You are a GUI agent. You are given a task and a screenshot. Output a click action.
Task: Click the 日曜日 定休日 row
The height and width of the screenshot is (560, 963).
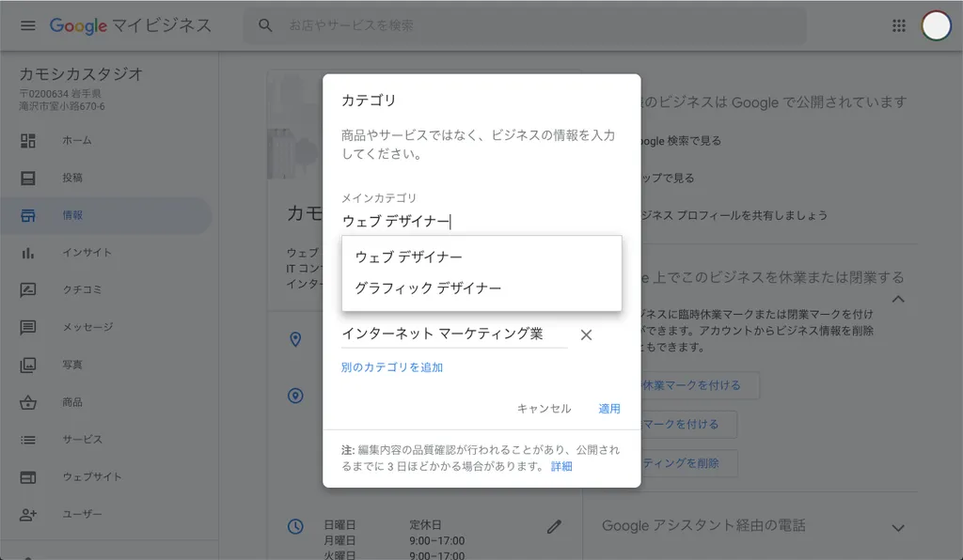pyautogui.click(x=384, y=525)
